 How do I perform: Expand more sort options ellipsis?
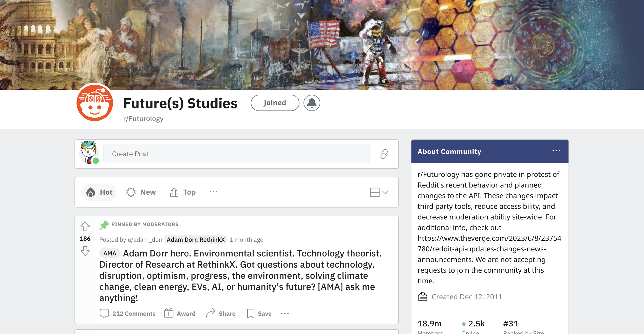214,192
